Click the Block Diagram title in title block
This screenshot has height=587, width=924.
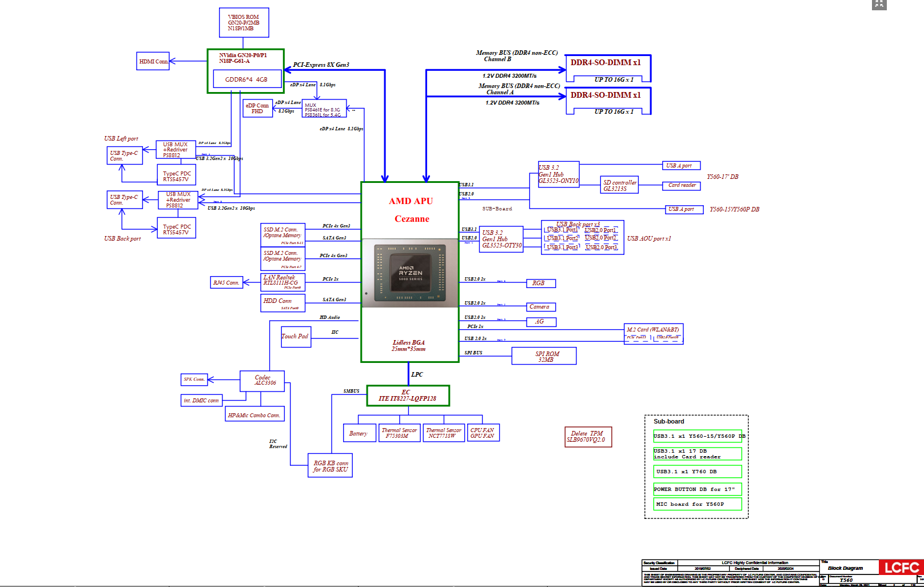(845, 568)
